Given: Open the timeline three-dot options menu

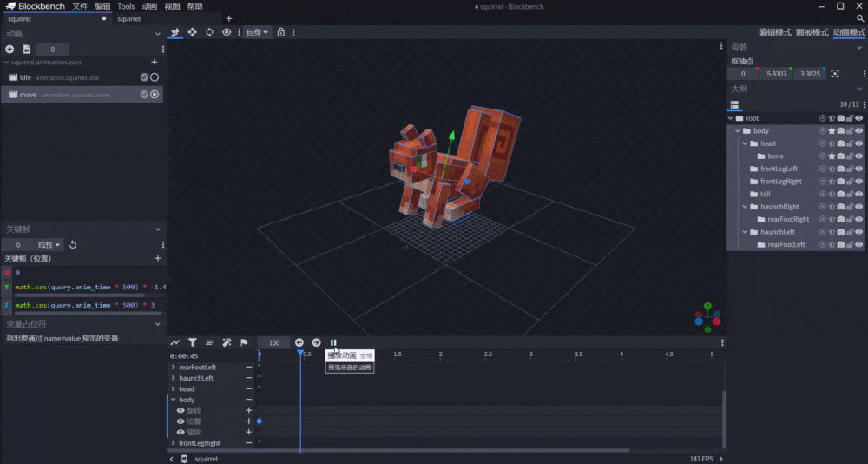Looking at the screenshot, I should [x=722, y=342].
